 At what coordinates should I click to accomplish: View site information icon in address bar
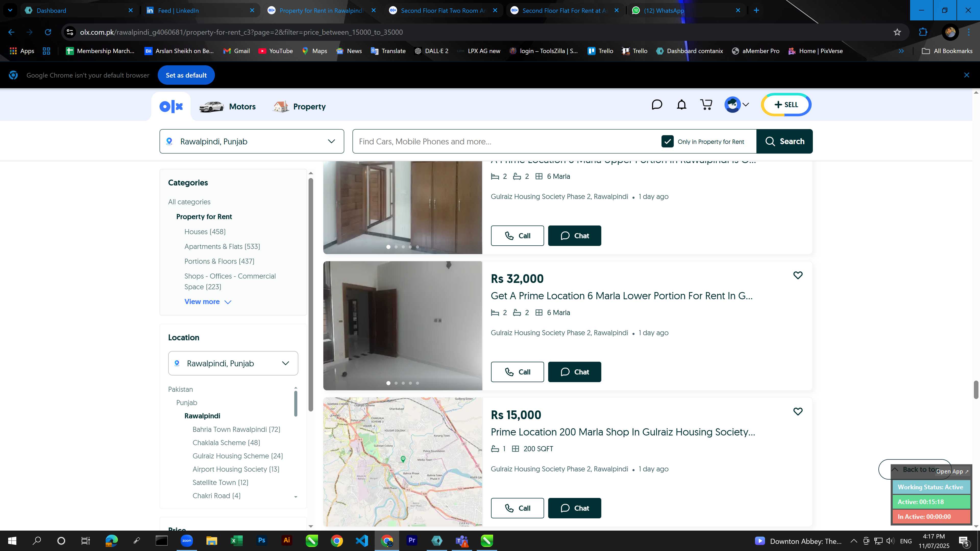[70, 32]
